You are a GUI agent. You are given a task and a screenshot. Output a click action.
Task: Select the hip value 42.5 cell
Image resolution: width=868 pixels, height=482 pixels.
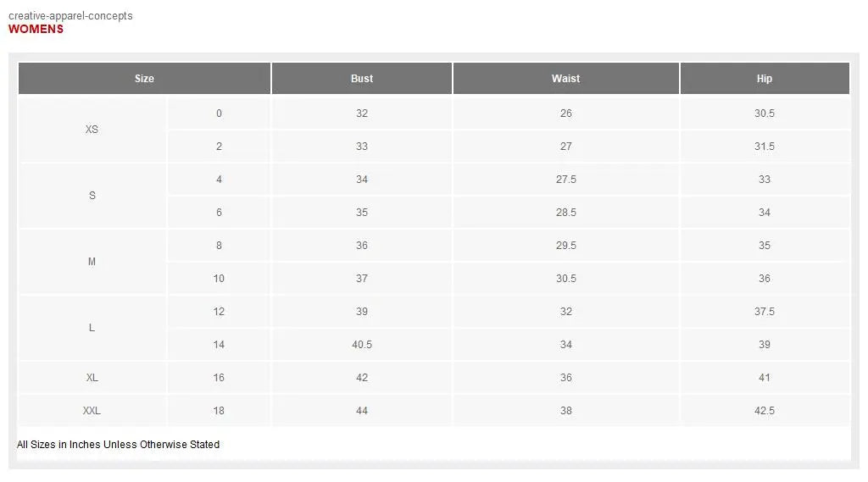tap(765, 411)
